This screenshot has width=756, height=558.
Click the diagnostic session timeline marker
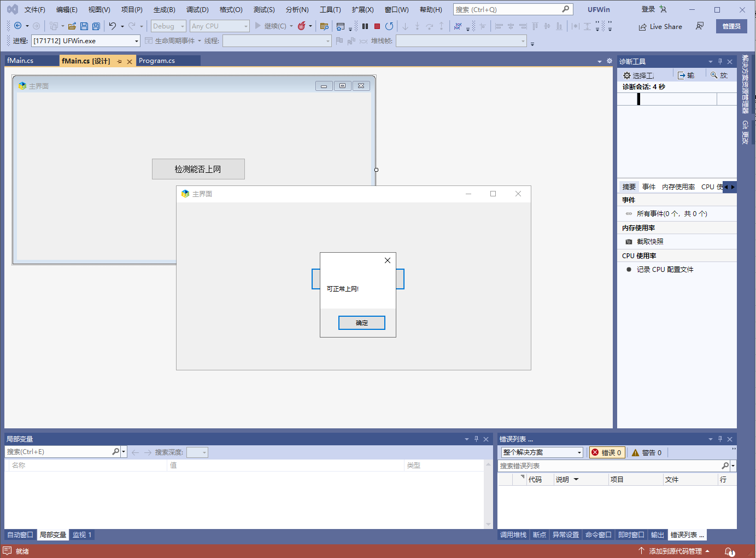638,99
